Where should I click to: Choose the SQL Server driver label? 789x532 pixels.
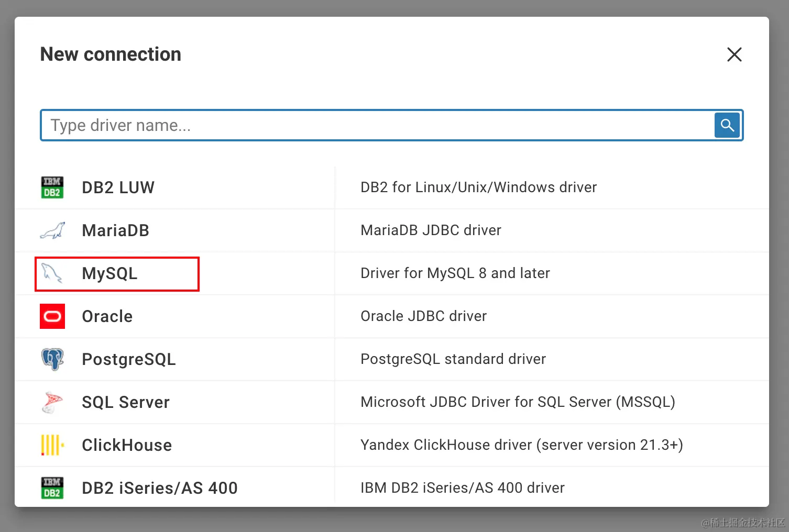point(126,402)
